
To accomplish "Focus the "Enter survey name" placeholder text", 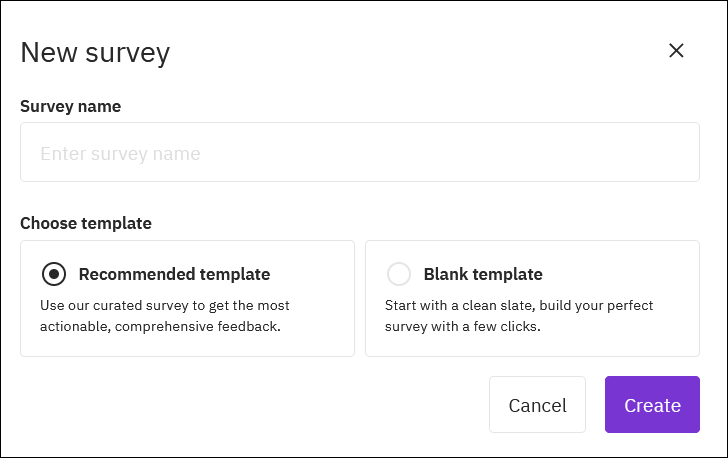I will point(120,154).
